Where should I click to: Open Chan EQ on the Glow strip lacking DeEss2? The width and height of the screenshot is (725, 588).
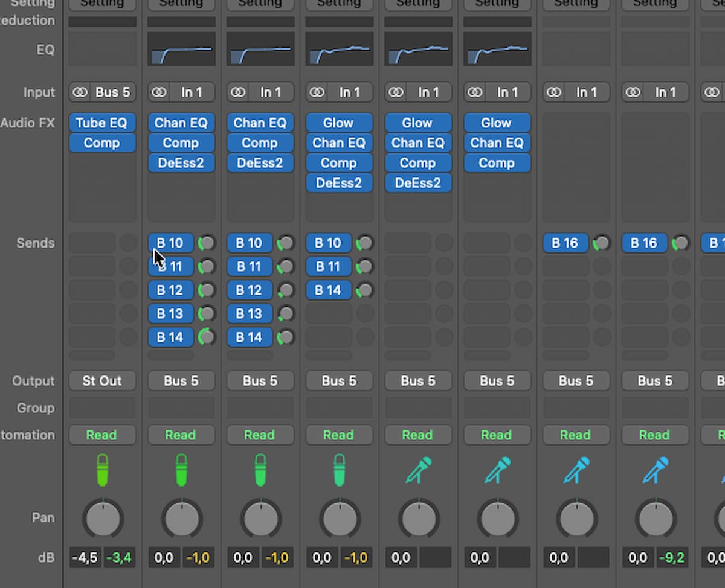[497, 143]
